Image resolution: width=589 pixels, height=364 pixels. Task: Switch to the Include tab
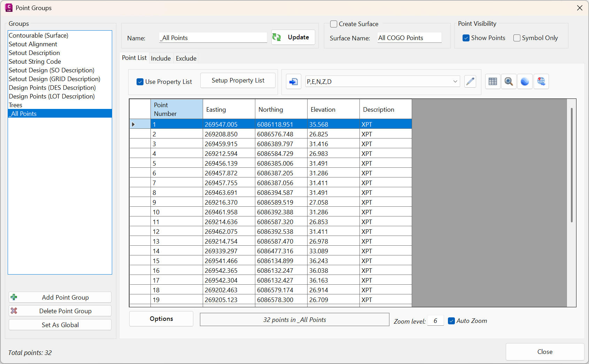[161, 58]
